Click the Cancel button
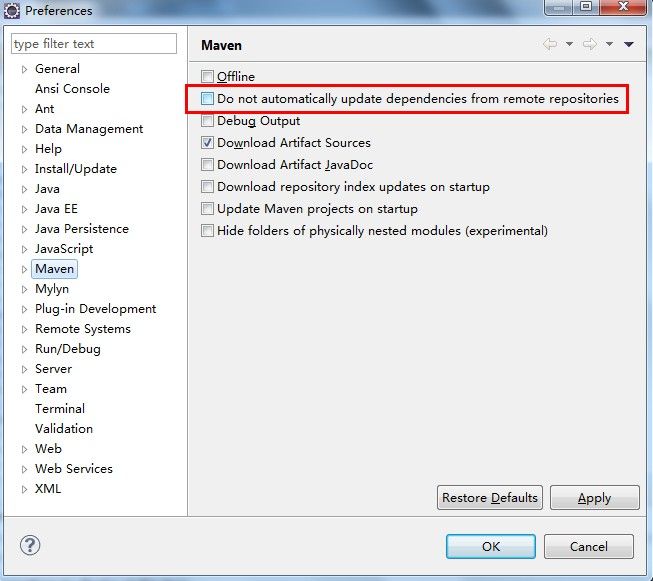The height and width of the screenshot is (581, 653). (x=589, y=546)
